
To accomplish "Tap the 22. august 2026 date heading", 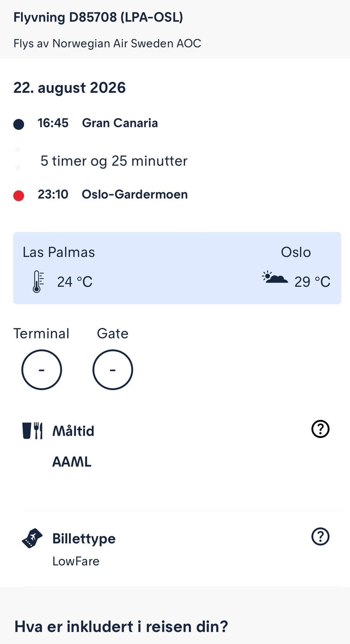I will pos(70,88).
